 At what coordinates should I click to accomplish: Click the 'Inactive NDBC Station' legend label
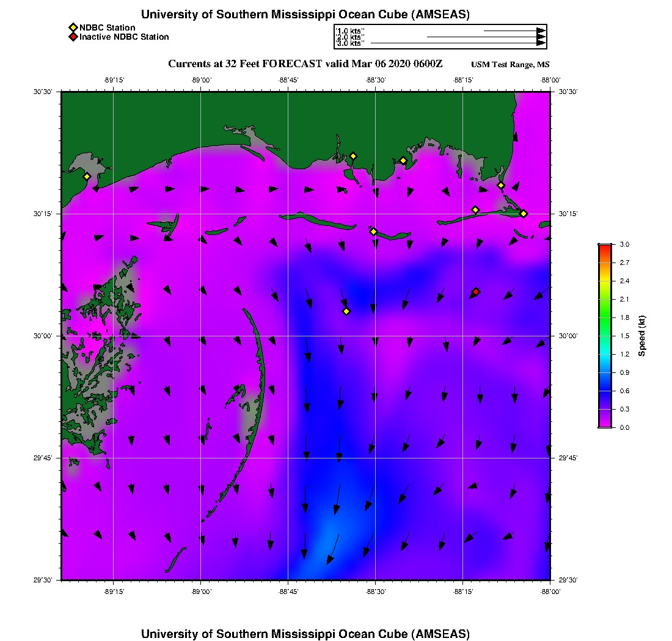click(124, 37)
